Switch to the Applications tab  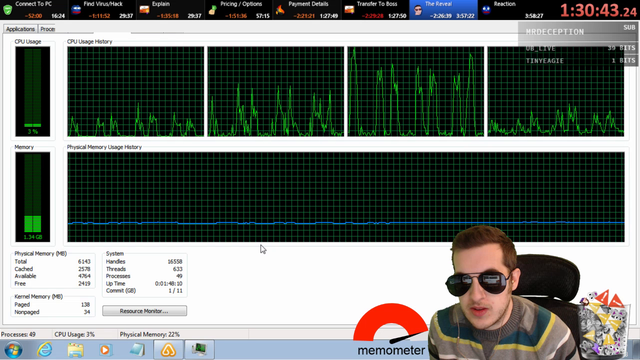pos(20,29)
